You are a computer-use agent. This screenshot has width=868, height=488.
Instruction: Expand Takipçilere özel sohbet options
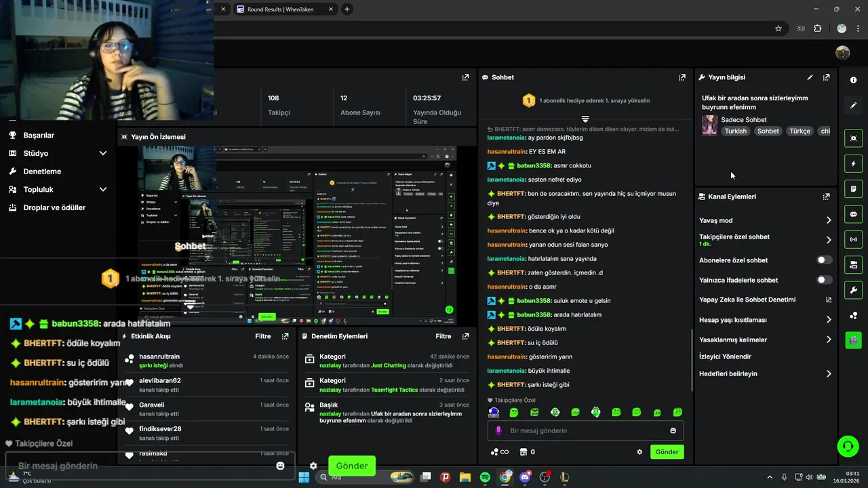(x=829, y=240)
